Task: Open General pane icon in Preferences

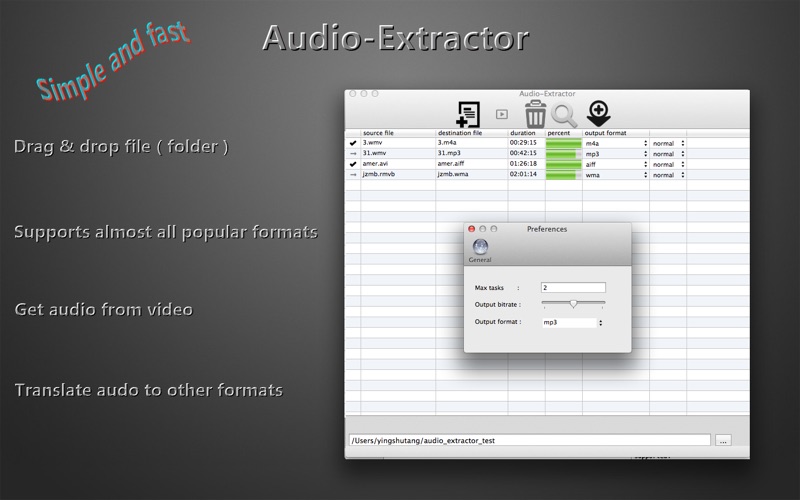Action: [480, 251]
